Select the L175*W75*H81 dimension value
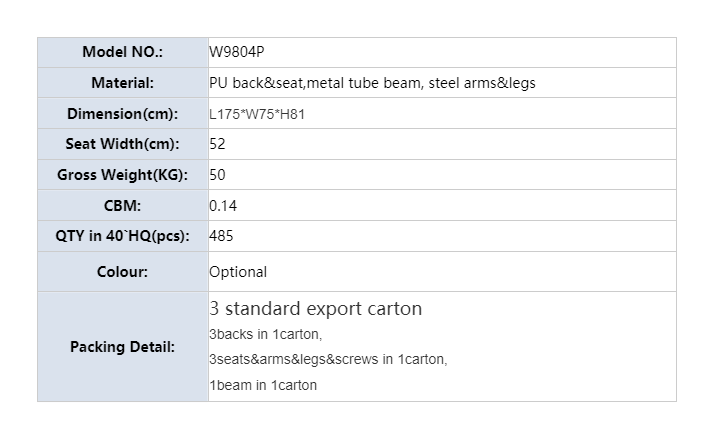Image resolution: width=722 pixels, height=424 pixels. tap(257, 114)
